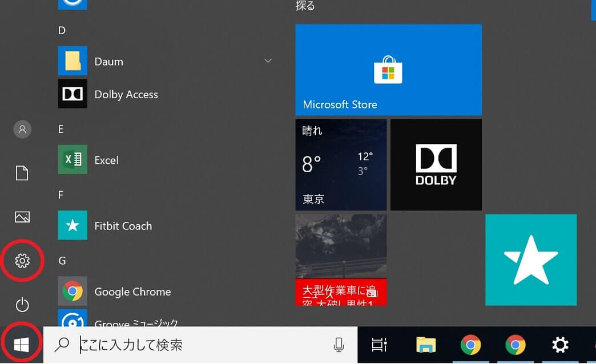
Task: Open the Microsoft Store tile
Action: click(x=388, y=70)
